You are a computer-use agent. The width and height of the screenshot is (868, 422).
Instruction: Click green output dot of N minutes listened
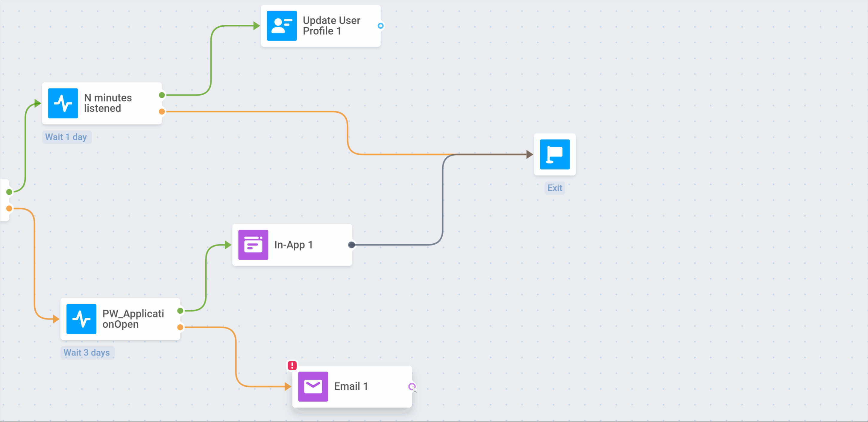tap(162, 95)
